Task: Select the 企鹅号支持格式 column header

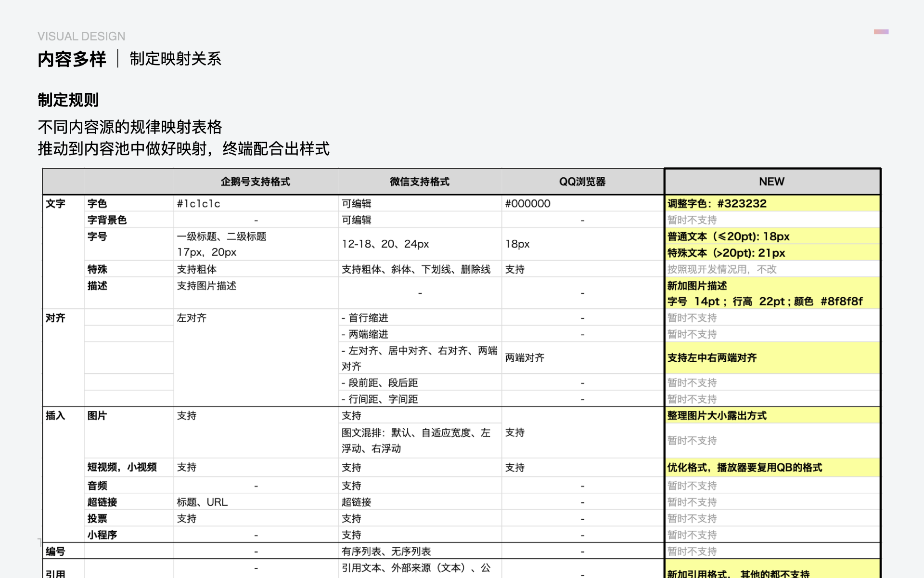Action: click(x=256, y=182)
